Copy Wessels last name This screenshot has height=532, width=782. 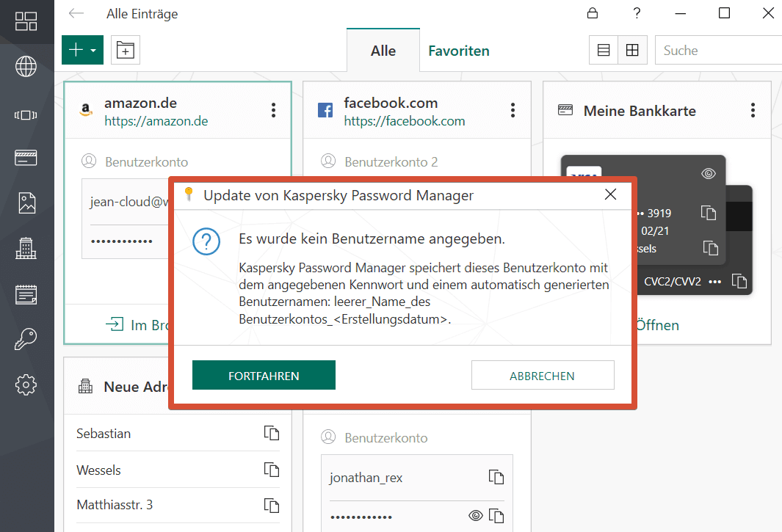tap(271, 470)
